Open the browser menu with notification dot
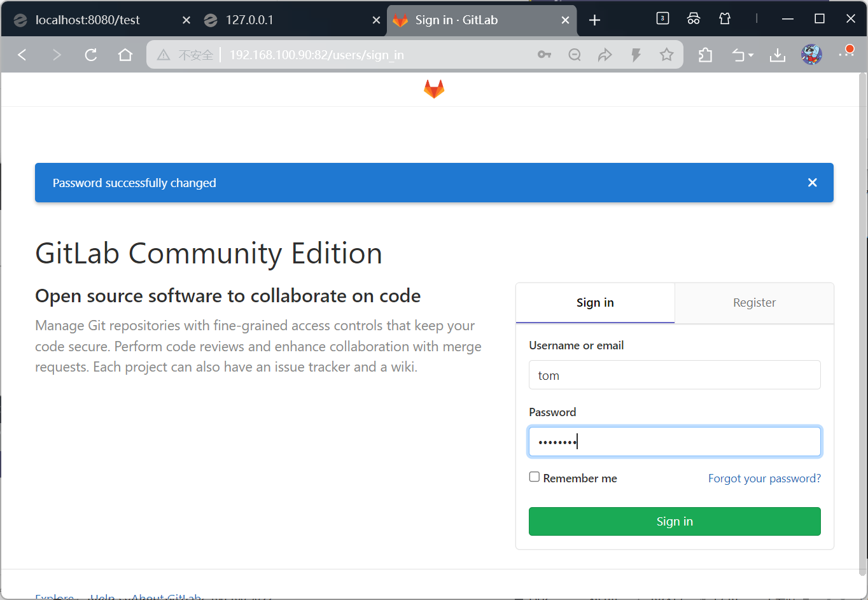868x600 pixels. point(846,52)
